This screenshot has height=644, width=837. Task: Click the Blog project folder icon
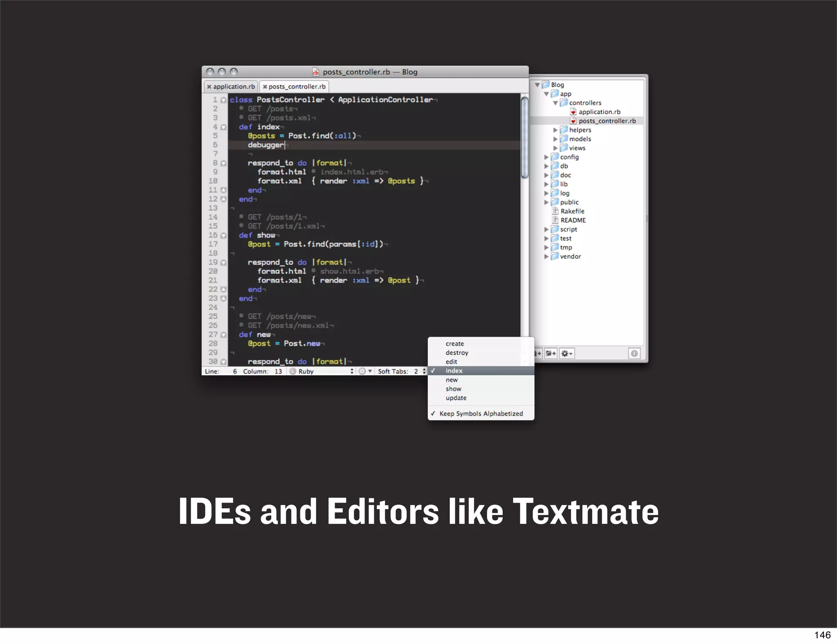546,85
